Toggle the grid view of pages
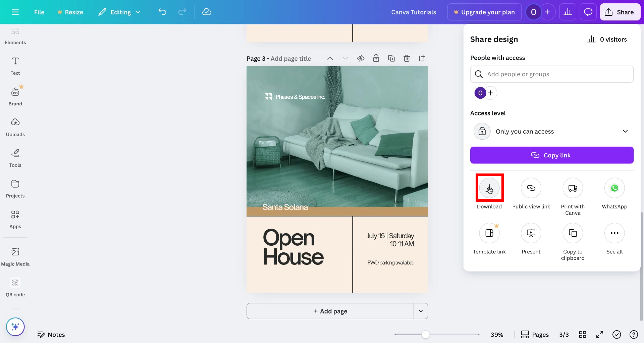Image resolution: width=644 pixels, height=343 pixels. pos(583,334)
